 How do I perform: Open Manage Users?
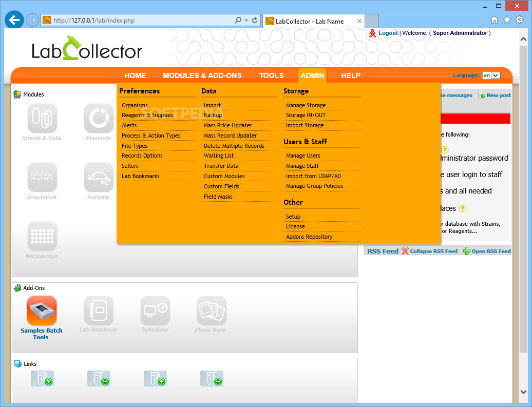click(303, 156)
